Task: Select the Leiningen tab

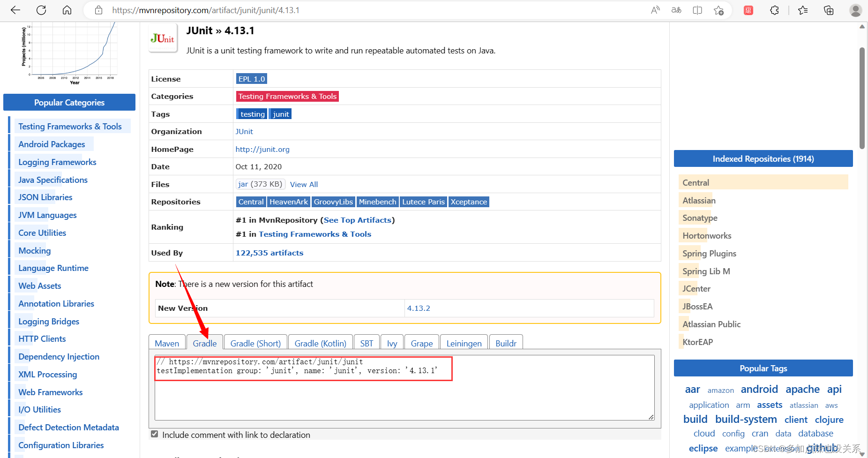Action: [x=464, y=343]
